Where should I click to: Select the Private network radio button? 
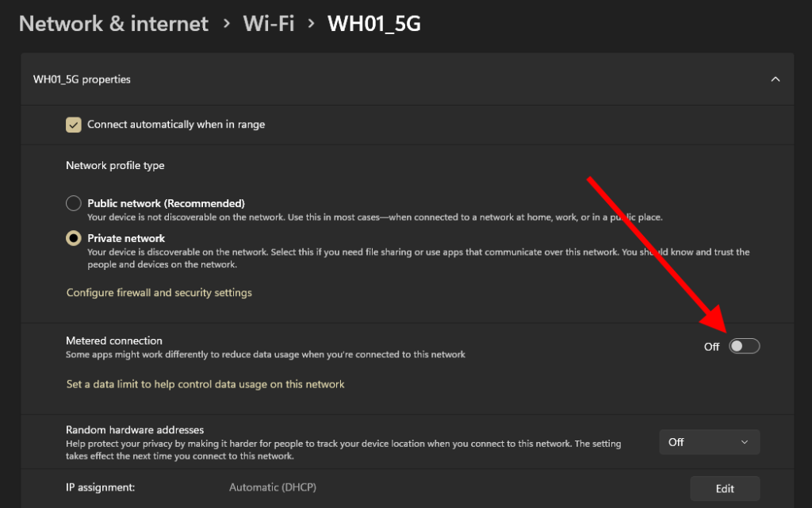[74, 238]
